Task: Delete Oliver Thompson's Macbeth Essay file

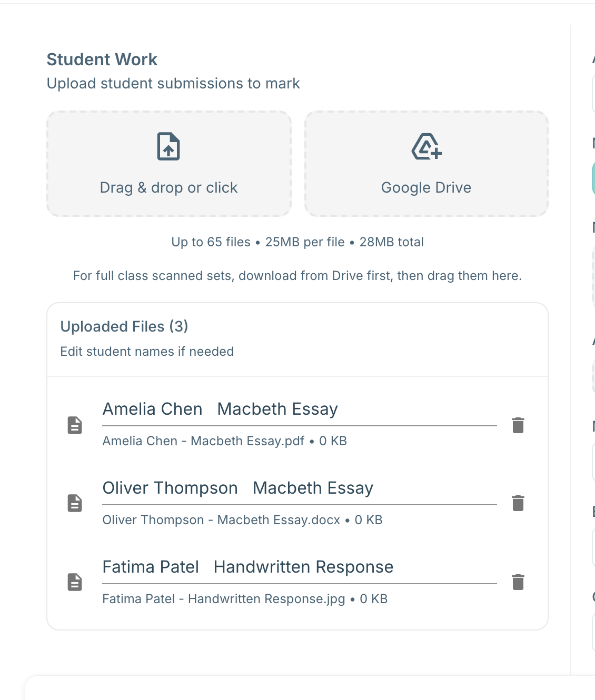Action: tap(518, 503)
